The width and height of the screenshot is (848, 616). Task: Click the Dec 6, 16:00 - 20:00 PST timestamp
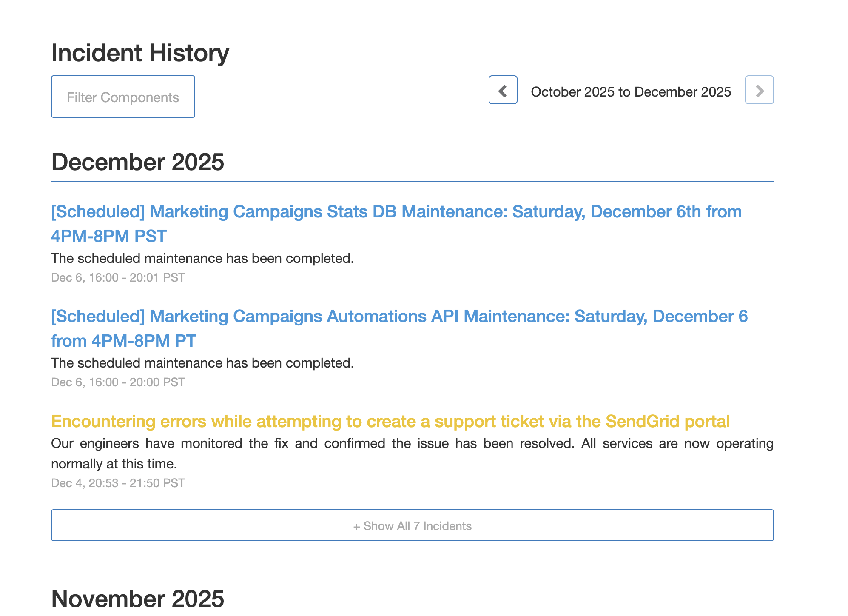pyautogui.click(x=118, y=382)
